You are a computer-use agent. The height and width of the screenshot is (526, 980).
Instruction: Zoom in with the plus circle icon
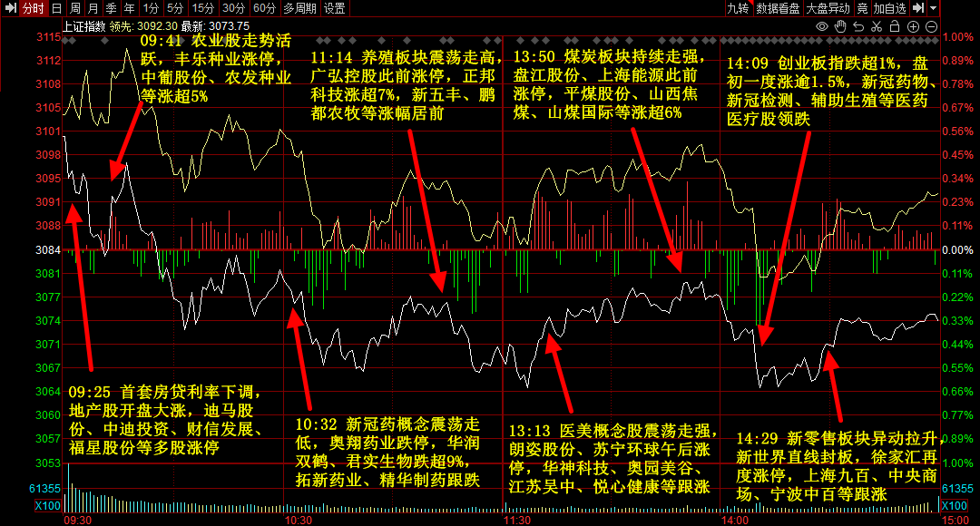click(x=915, y=27)
